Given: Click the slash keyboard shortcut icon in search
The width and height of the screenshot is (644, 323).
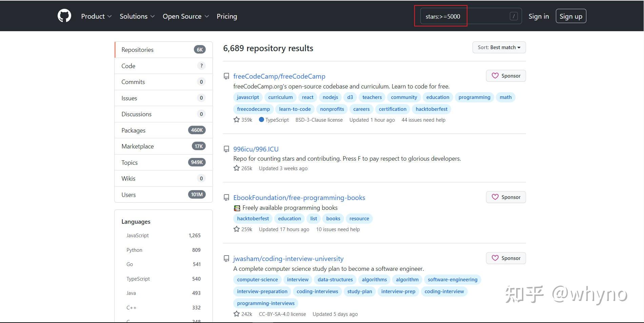Looking at the screenshot, I should coord(514,16).
